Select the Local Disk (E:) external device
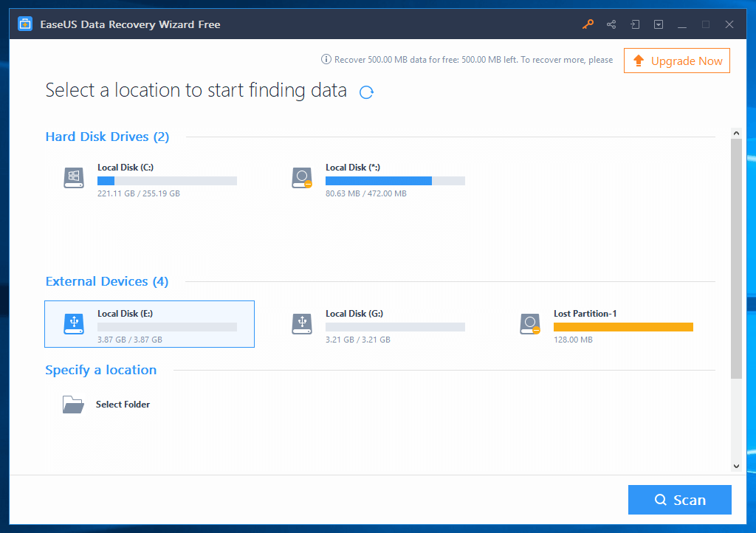Screen dimensions: 756x533 [149, 324]
